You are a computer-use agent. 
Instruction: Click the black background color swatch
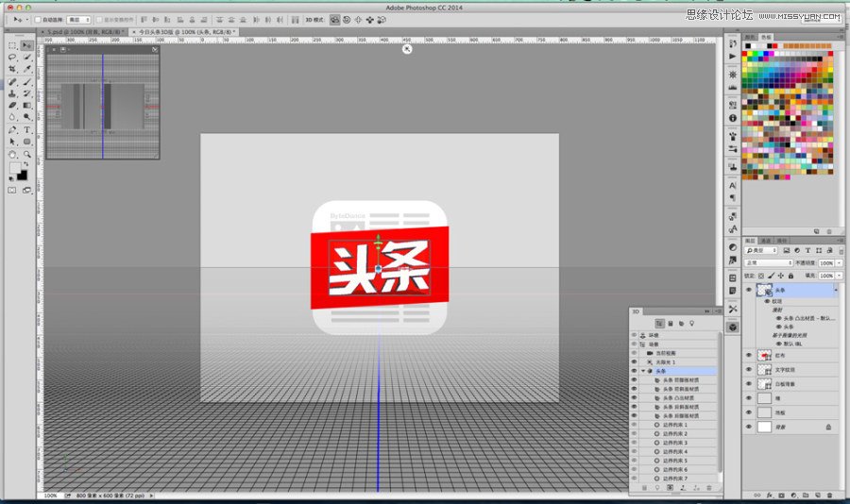pyautogui.click(x=22, y=176)
